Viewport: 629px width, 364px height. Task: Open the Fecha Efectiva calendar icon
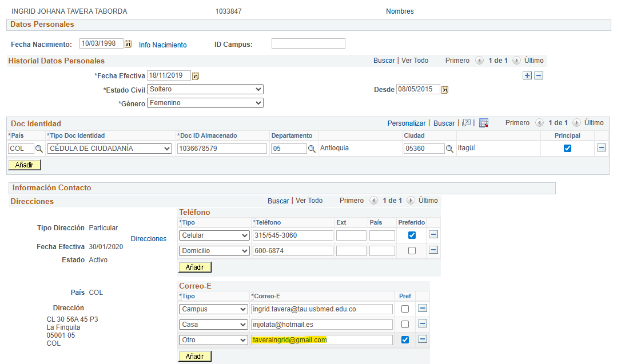point(196,76)
